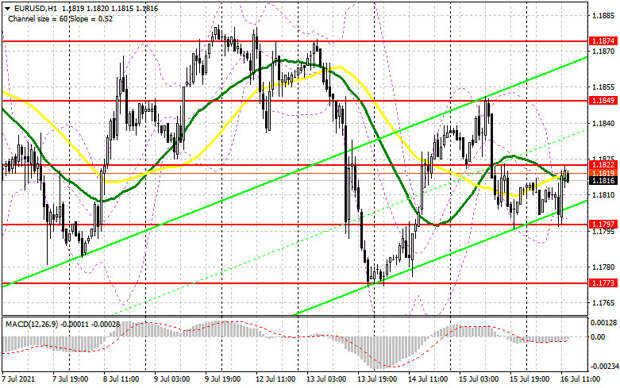Click the '13 Jul 19:00' time axis label
The width and height of the screenshot is (620, 388).
point(377,379)
